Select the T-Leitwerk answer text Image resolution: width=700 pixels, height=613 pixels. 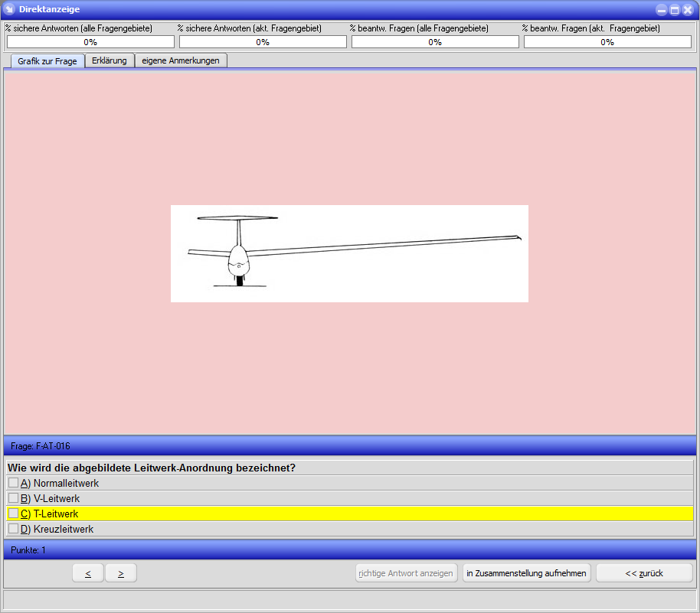(56, 514)
